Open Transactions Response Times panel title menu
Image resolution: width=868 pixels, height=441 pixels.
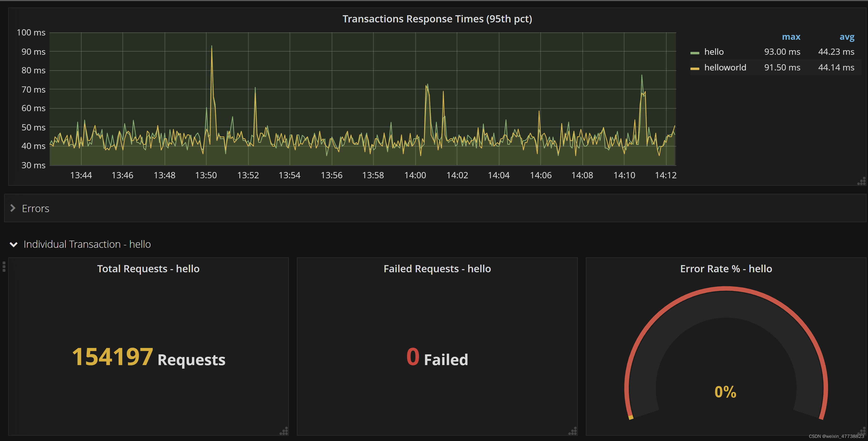point(437,19)
